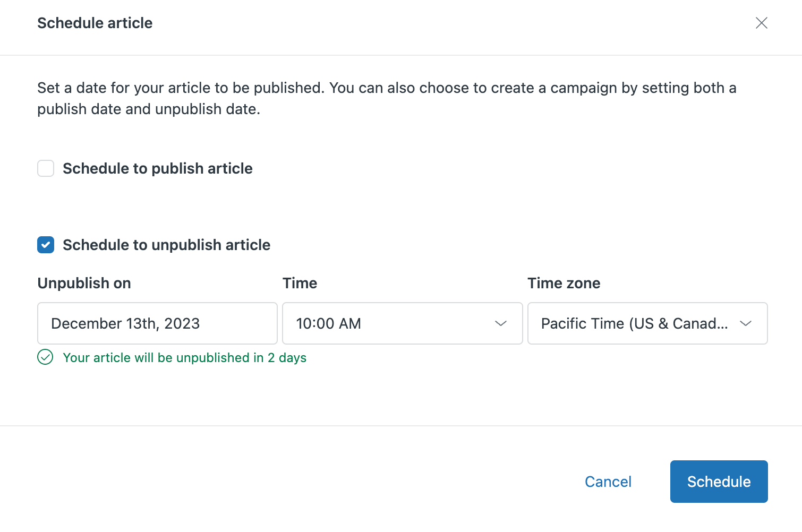Disable the Schedule to unpublish article checkbox
The height and width of the screenshot is (532, 802).
coord(46,245)
